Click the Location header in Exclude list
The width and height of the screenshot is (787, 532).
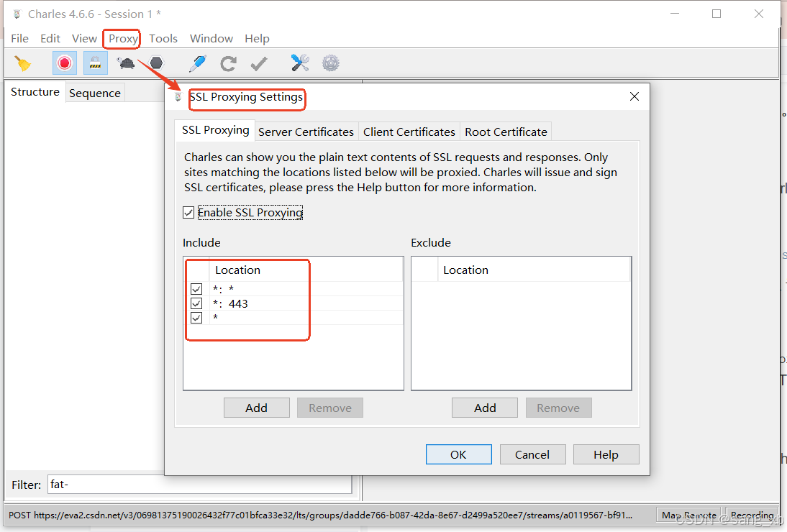(x=534, y=270)
